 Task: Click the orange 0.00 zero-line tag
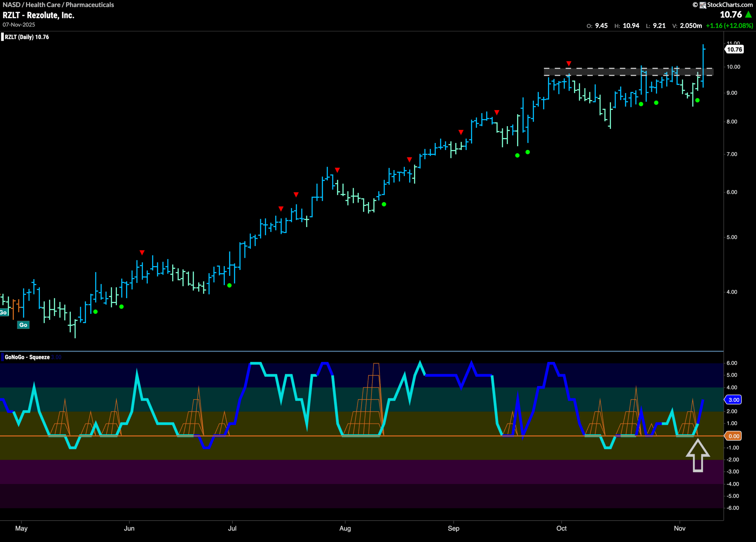click(733, 436)
